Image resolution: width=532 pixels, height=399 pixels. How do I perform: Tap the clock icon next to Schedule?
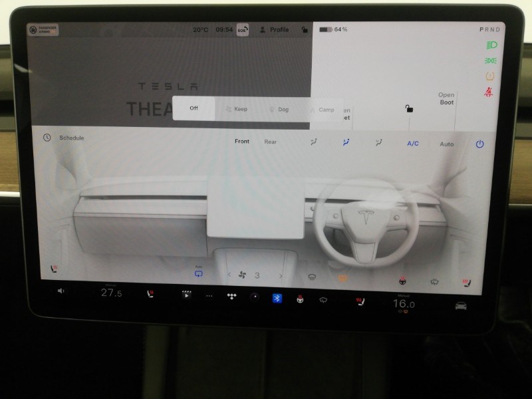pyautogui.click(x=47, y=138)
